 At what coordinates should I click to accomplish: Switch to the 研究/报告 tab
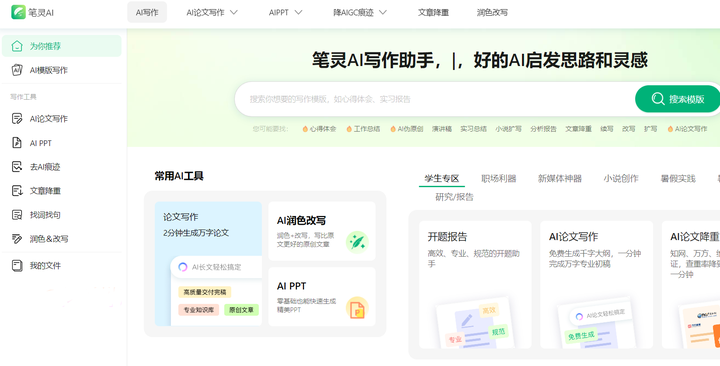(454, 197)
